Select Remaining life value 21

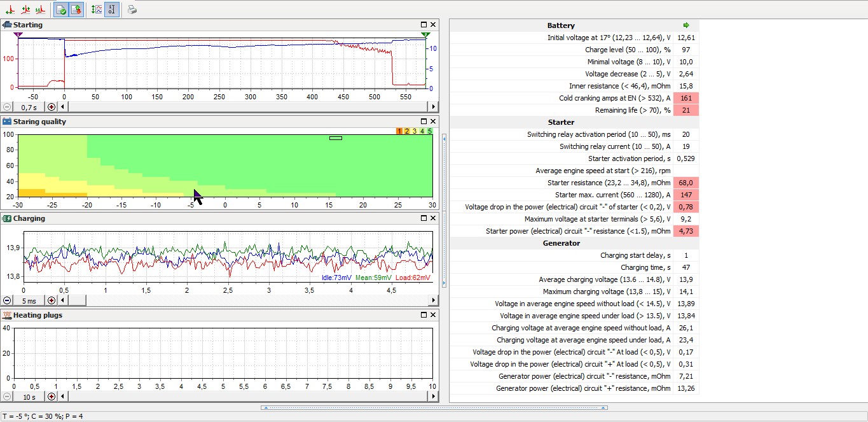(x=686, y=110)
